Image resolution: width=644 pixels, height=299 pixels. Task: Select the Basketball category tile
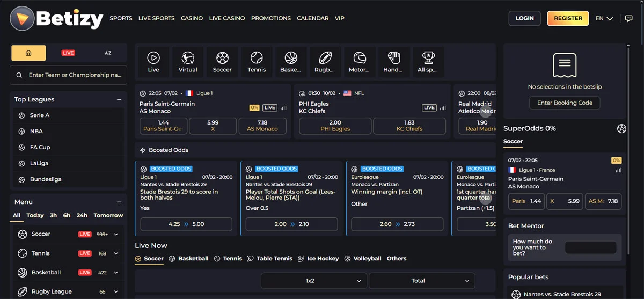click(291, 62)
